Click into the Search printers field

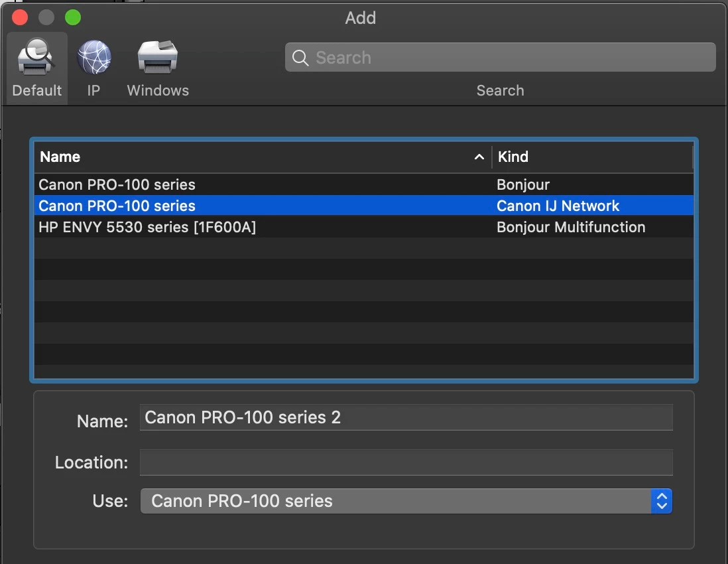500,57
